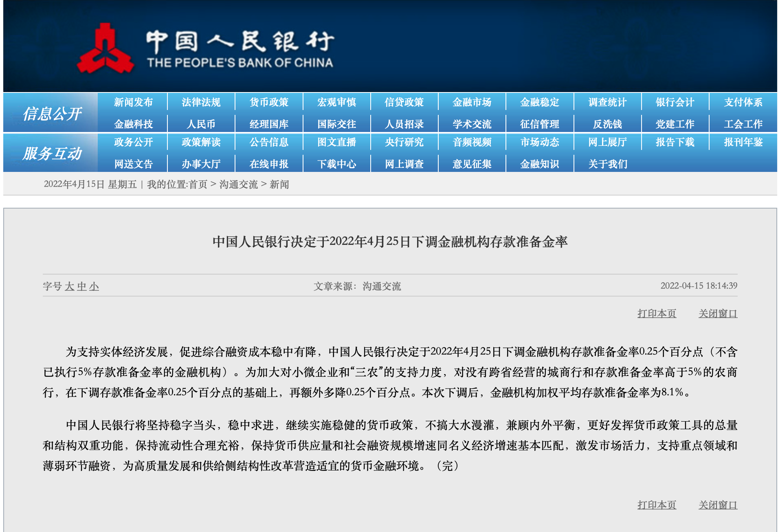The width and height of the screenshot is (778, 532).
Task: Visit the 政策解读 page
Action: (201, 142)
